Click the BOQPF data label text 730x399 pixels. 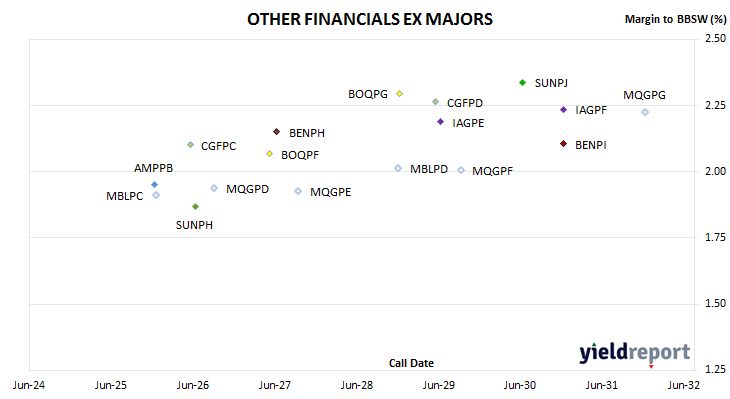[x=300, y=155]
